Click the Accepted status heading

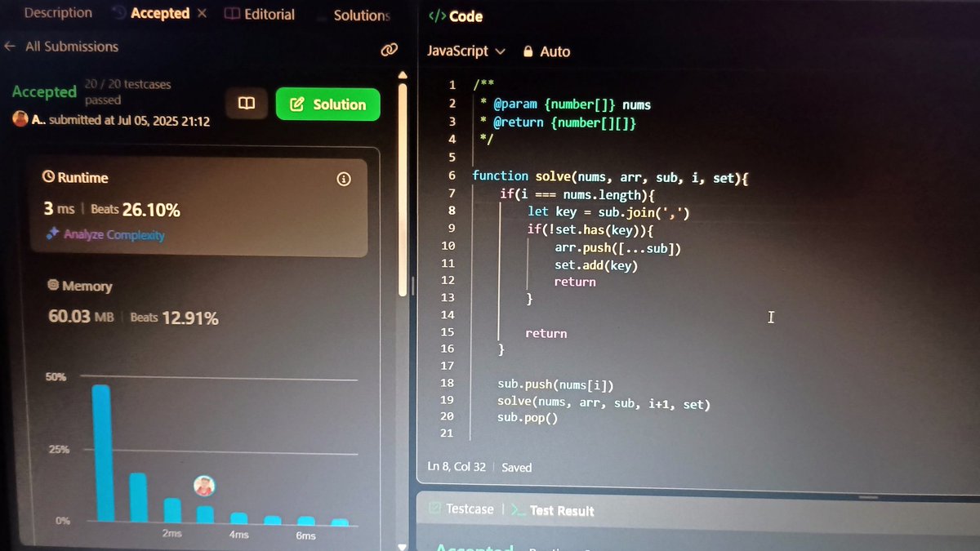pyautogui.click(x=44, y=91)
